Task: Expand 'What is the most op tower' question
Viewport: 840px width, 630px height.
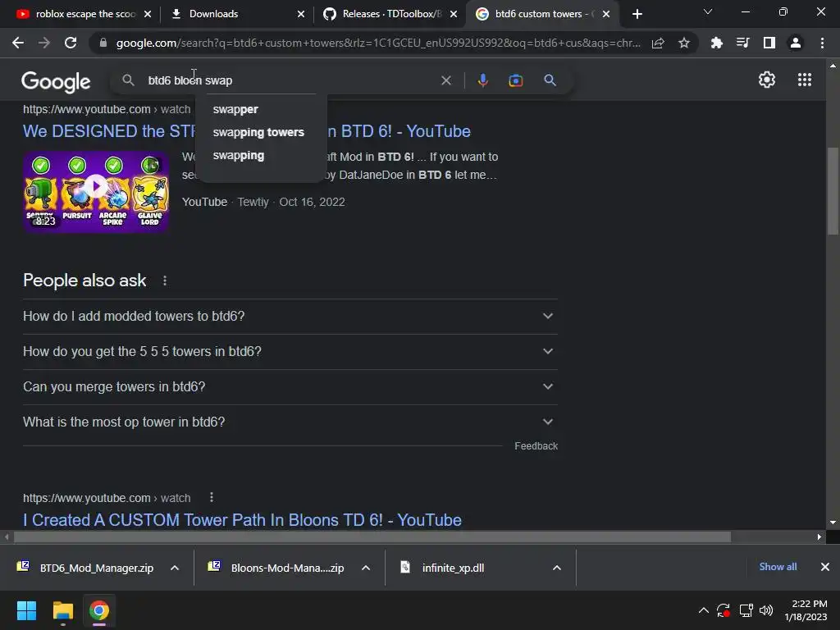Action: pyautogui.click(x=290, y=422)
